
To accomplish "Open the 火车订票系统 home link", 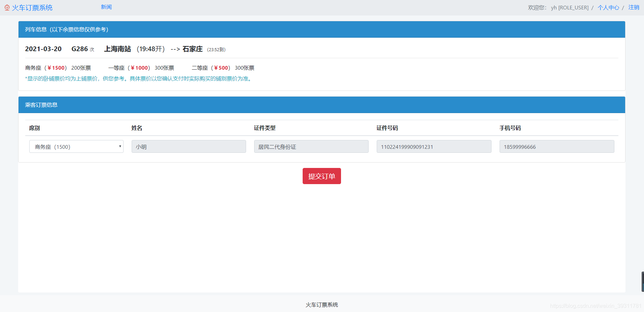I will pyautogui.click(x=32, y=8).
